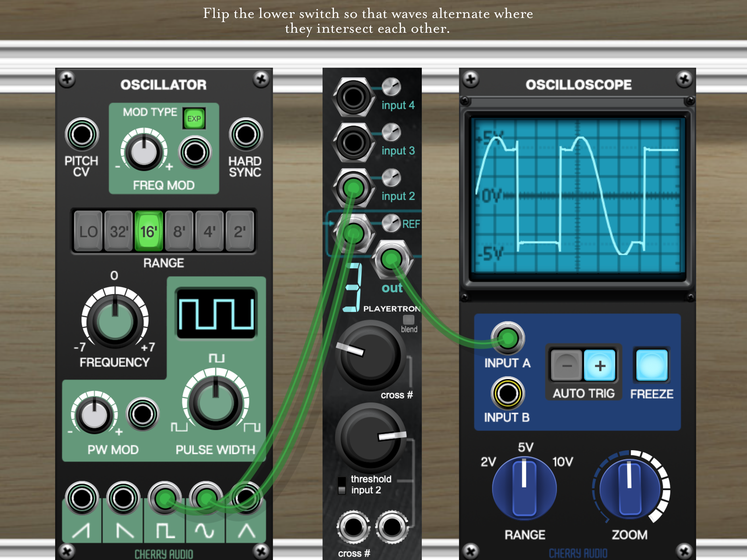This screenshot has height=560, width=747.
Task: Click the triangle wave output jack
Action: [x=246, y=498]
